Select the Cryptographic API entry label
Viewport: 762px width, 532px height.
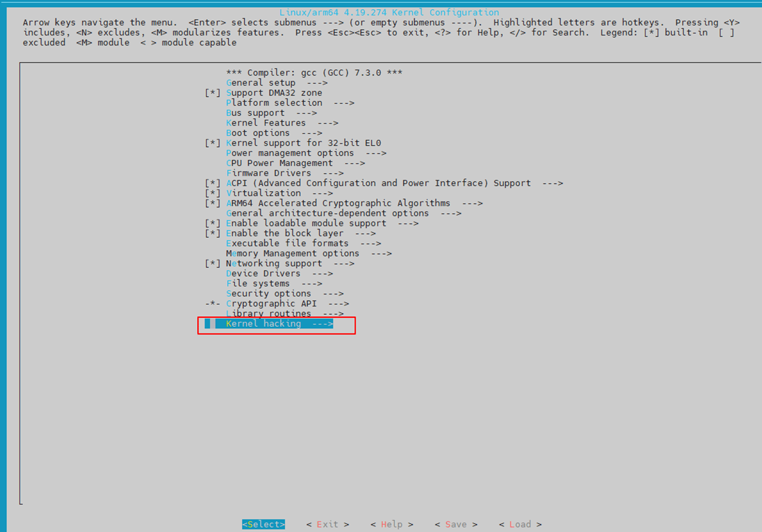click(x=272, y=304)
